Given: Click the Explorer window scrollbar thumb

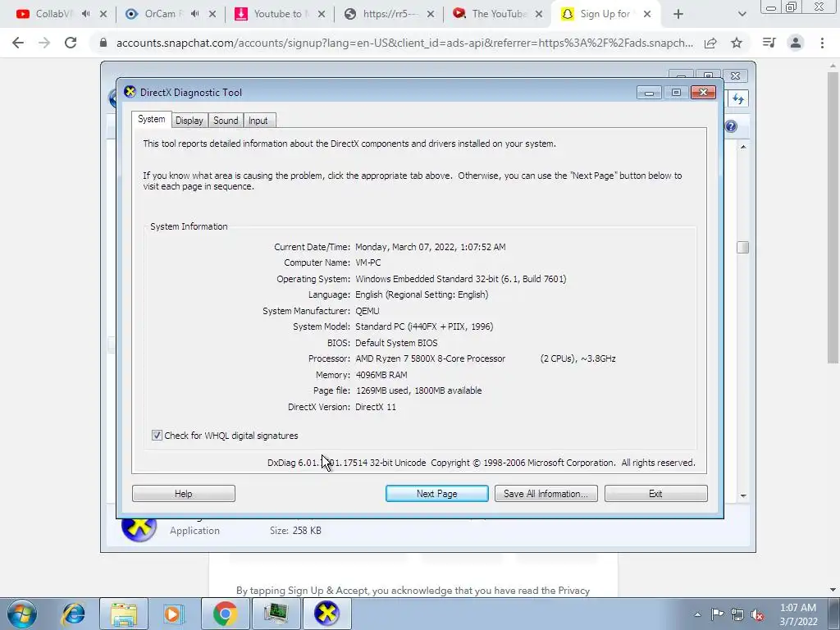Looking at the screenshot, I should coord(742,248).
